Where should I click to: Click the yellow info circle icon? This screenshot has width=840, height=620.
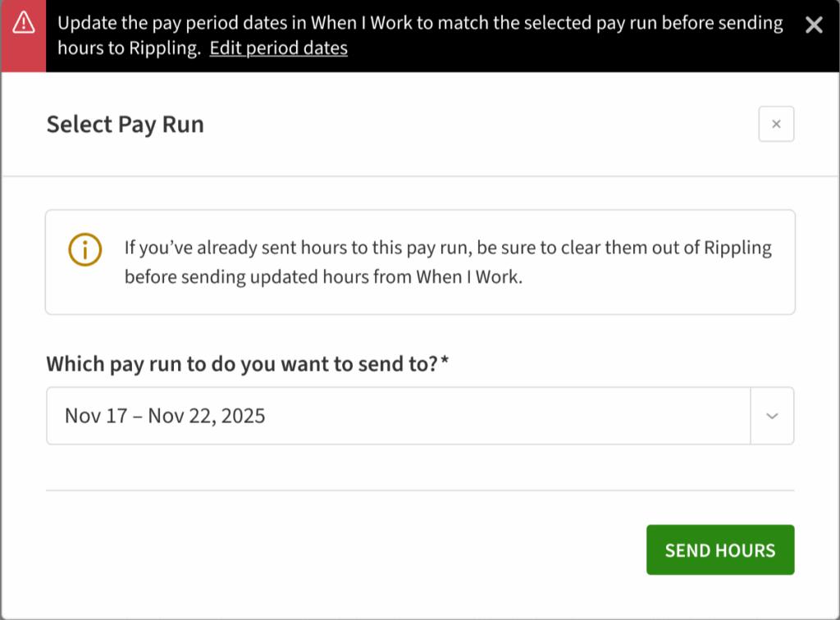(x=84, y=250)
